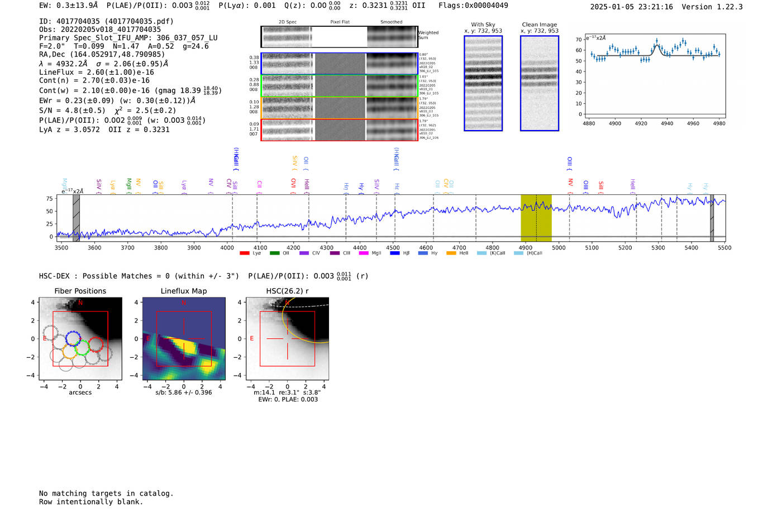This screenshot has width=782, height=532.
Task: Select the red-framed 2D spectrum row
Action: click(339, 130)
